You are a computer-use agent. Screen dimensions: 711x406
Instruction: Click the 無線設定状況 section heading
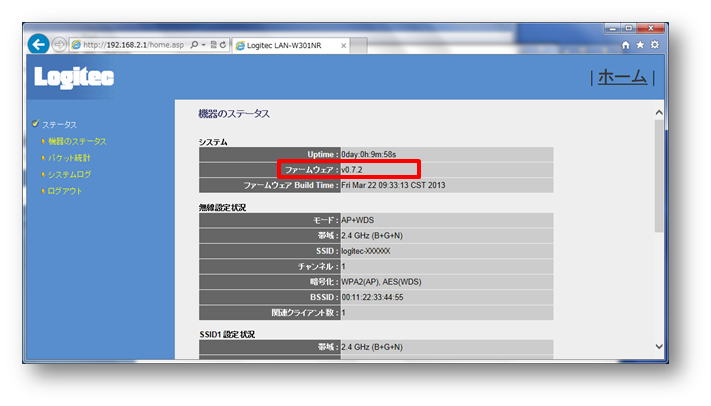point(223,207)
